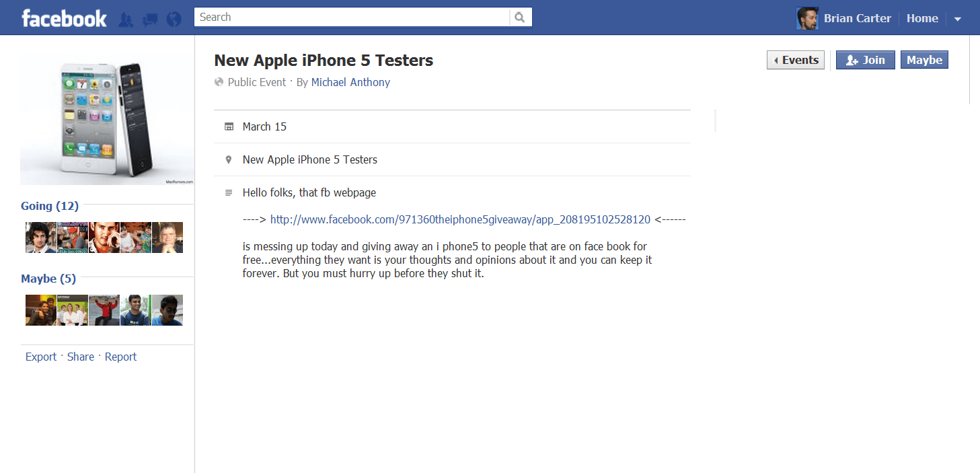Open the notifications globe icon
980x473 pixels.
(174, 20)
